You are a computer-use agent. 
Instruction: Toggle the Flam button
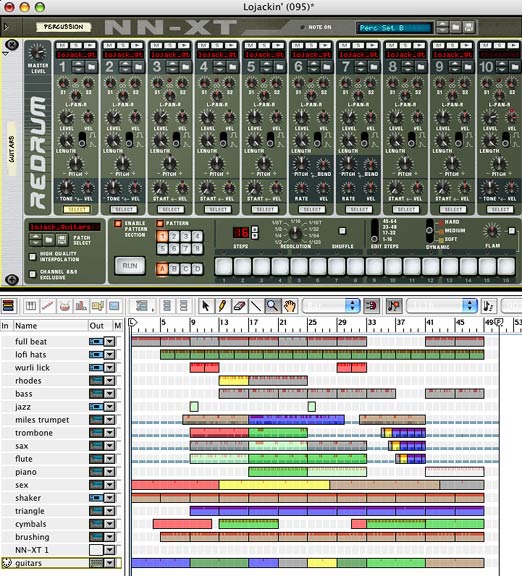[x=511, y=231]
